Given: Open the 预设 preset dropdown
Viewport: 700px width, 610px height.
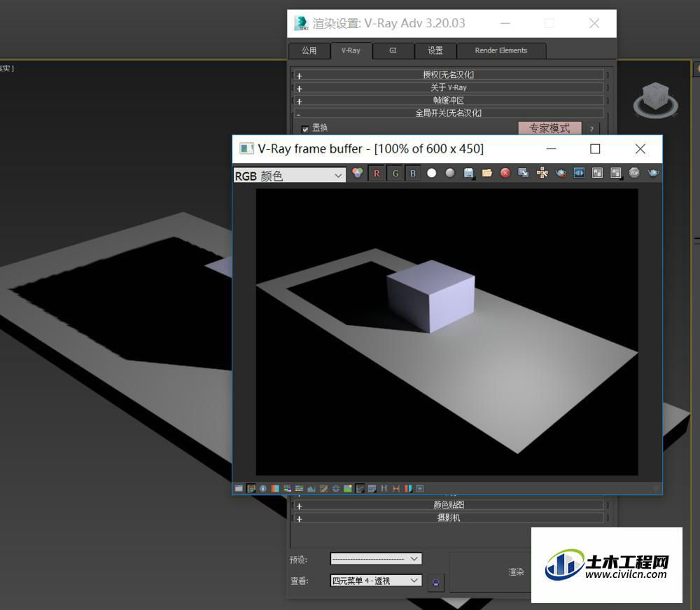Looking at the screenshot, I should (x=376, y=559).
